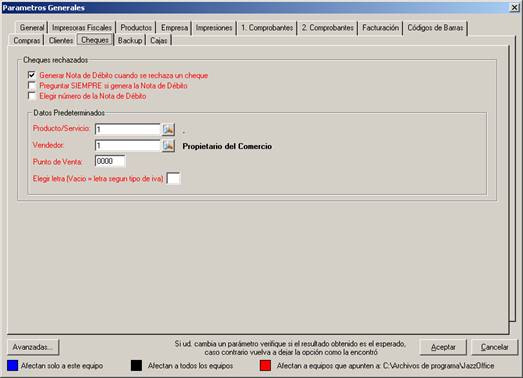Enable Preguntar SIEMPRE checkbox
523x378 pixels.
(x=32, y=86)
